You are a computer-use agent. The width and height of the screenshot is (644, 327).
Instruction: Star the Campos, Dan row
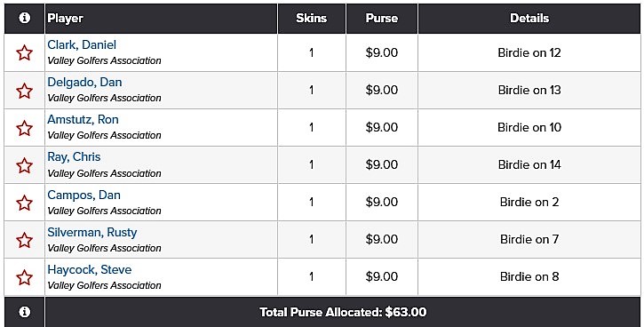pyautogui.click(x=24, y=203)
